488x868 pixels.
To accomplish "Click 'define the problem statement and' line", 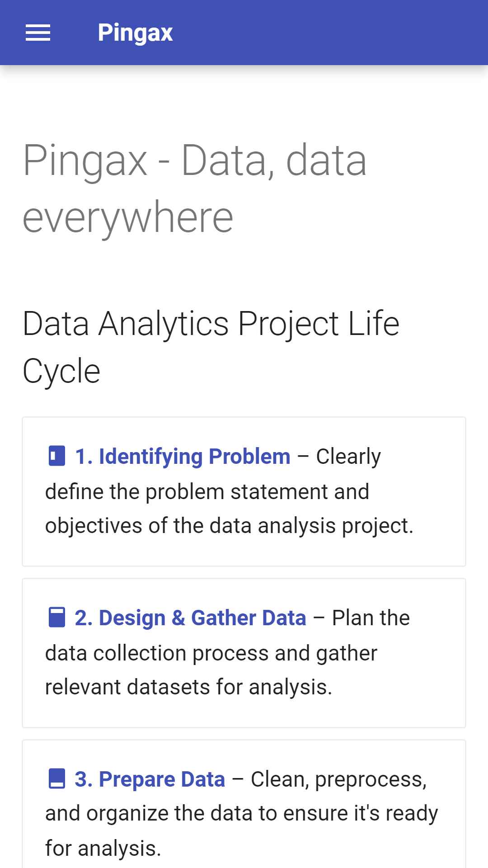I will pos(207,491).
